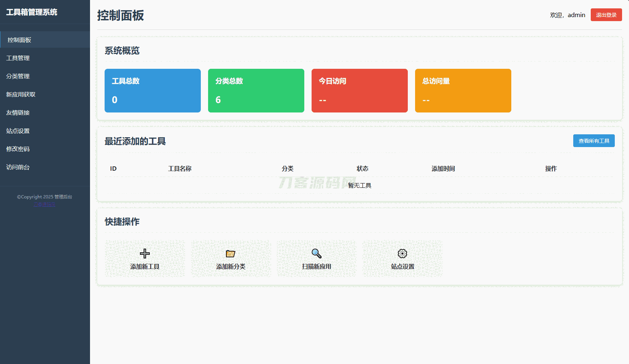Select the red 今日访问 stat card
Screen dimensions: 629x364
(x=359, y=91)
